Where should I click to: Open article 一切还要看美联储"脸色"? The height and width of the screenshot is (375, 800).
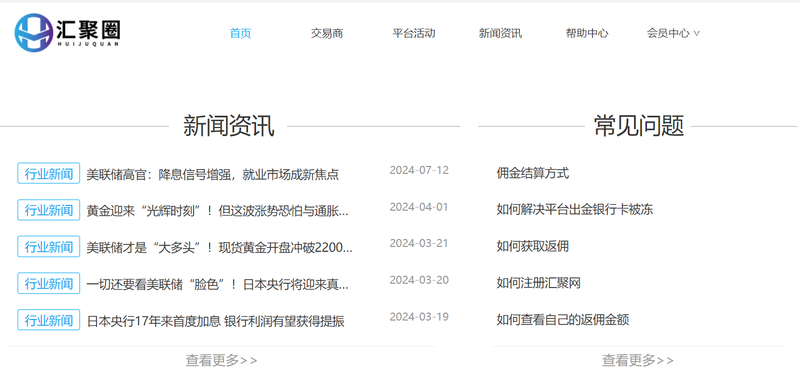click(x=218, y=285)
